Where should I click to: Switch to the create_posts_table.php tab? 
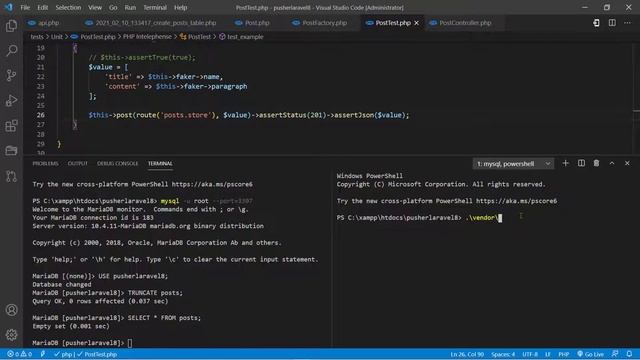[151, 23]
